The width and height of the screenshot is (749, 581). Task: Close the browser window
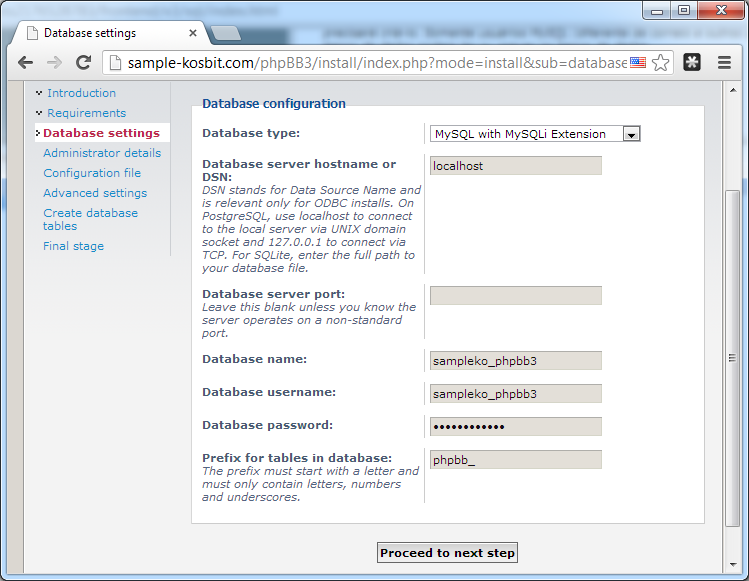coord(721,11)
